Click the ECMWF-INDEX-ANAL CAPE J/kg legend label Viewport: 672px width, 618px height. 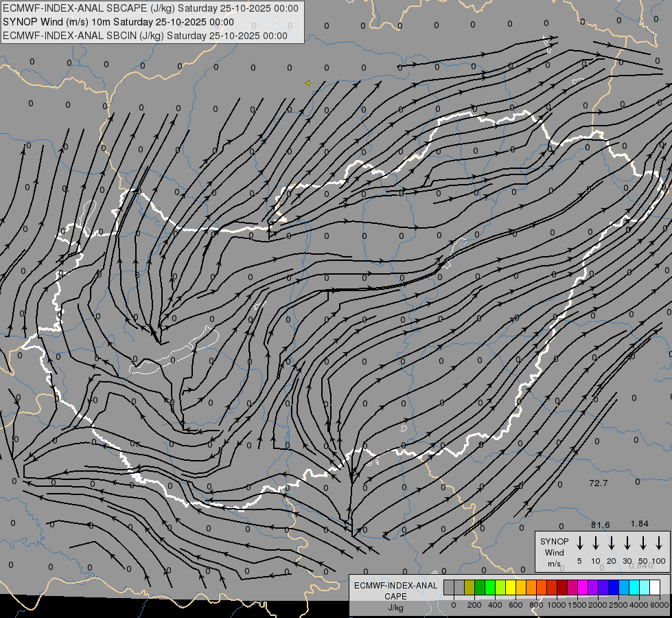click(x=395, y=596)
